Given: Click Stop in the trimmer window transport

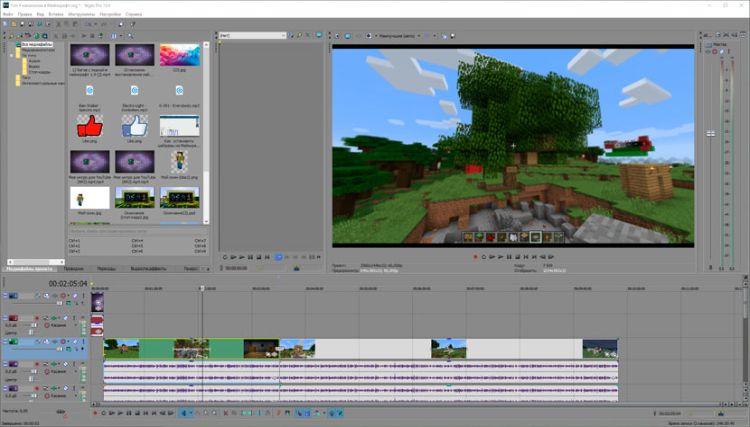Looking at the screenshot, I should coord(259,257).
